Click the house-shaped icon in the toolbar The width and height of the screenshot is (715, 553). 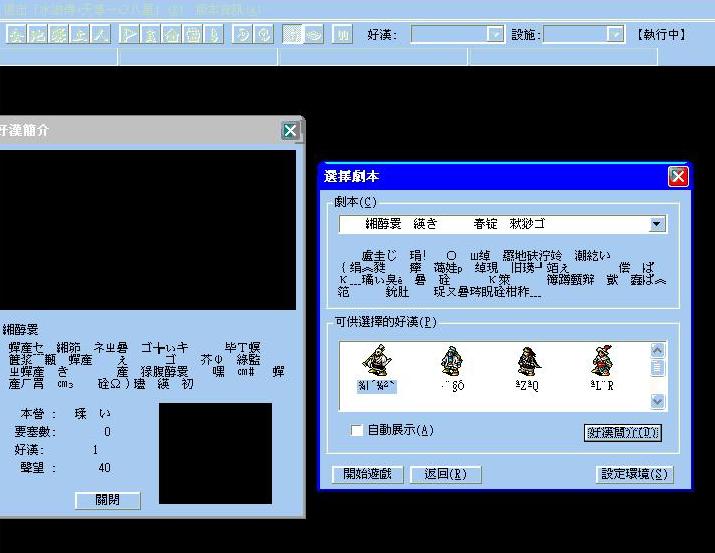171,35
